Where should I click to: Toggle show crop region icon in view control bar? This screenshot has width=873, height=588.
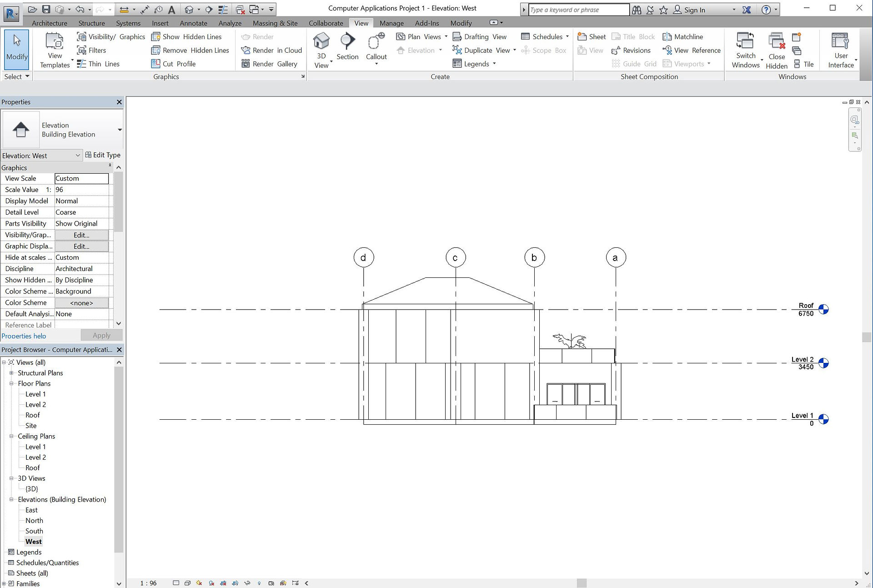(x=235, y=583)
